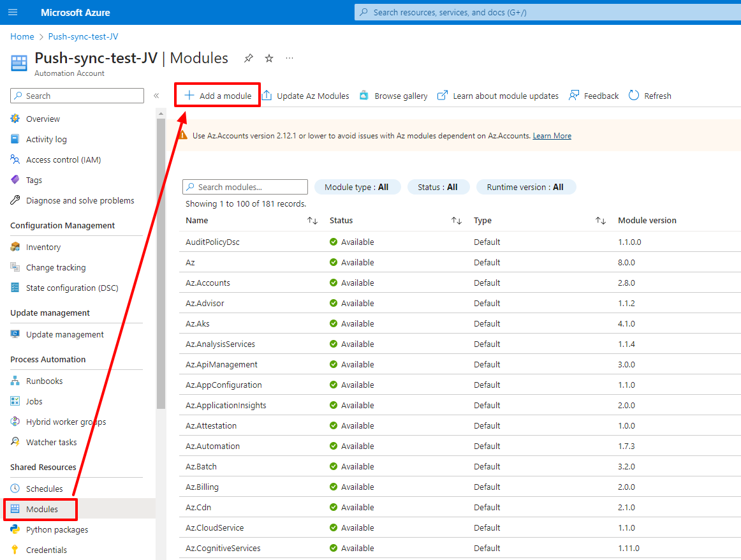Open the Status filter

pos(438,187)
